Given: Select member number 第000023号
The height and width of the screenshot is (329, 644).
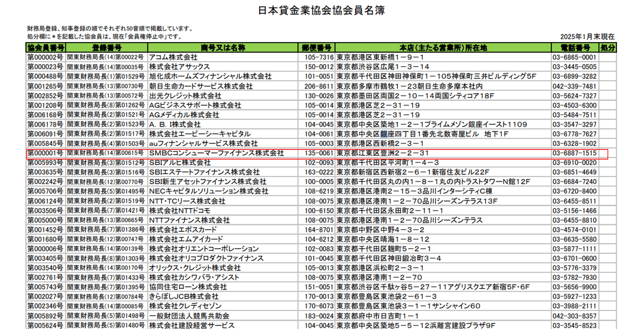Looking at the screenshot, I should (x=45, y=67).
